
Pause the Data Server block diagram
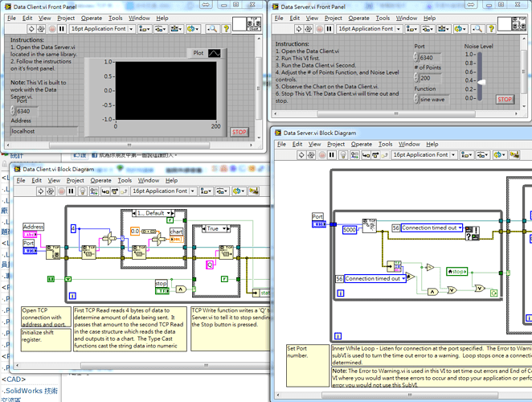coord(331,155)
